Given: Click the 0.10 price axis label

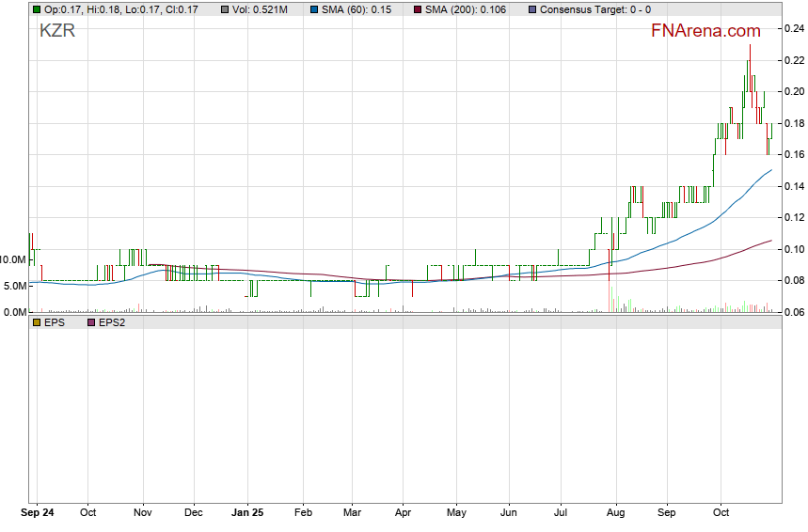Looking at the screenshot, I should point(793,249).
